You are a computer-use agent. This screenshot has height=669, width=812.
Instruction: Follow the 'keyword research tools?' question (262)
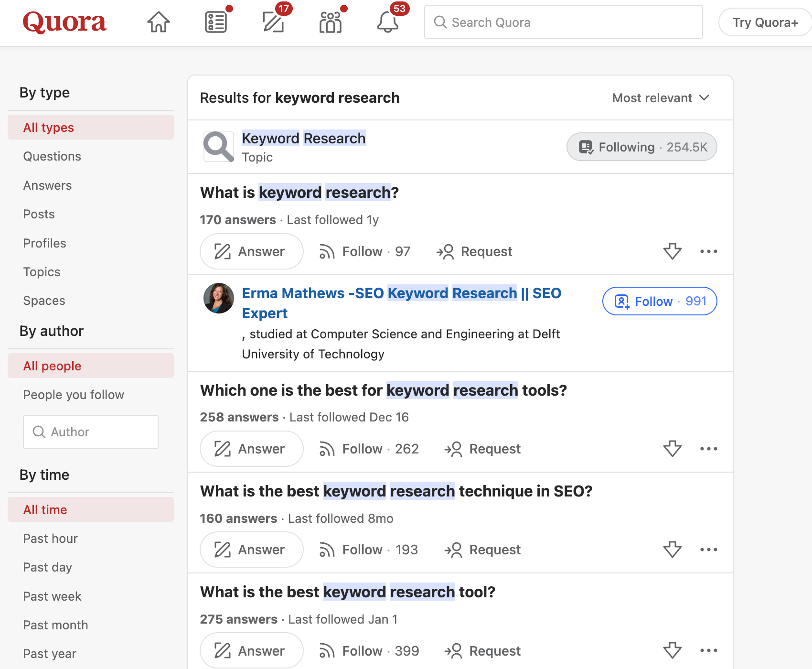(369, 449)
